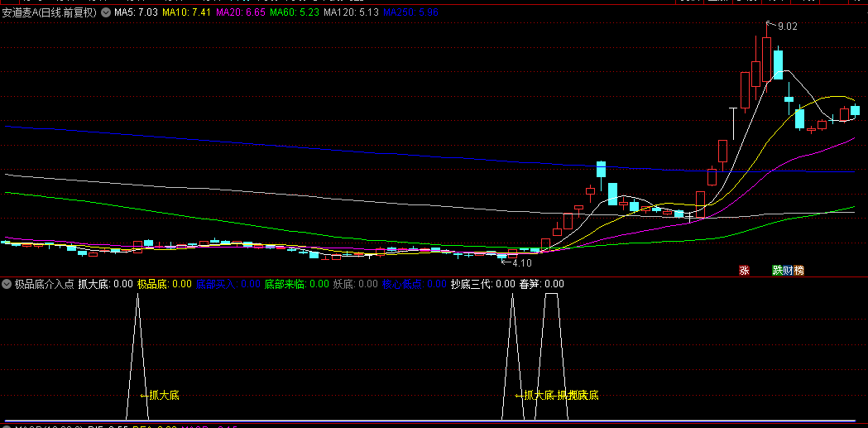Viewport: 868px width, 428px height.
Task: Click the green 跌 event marker
Action: click(x=777, y=271)
